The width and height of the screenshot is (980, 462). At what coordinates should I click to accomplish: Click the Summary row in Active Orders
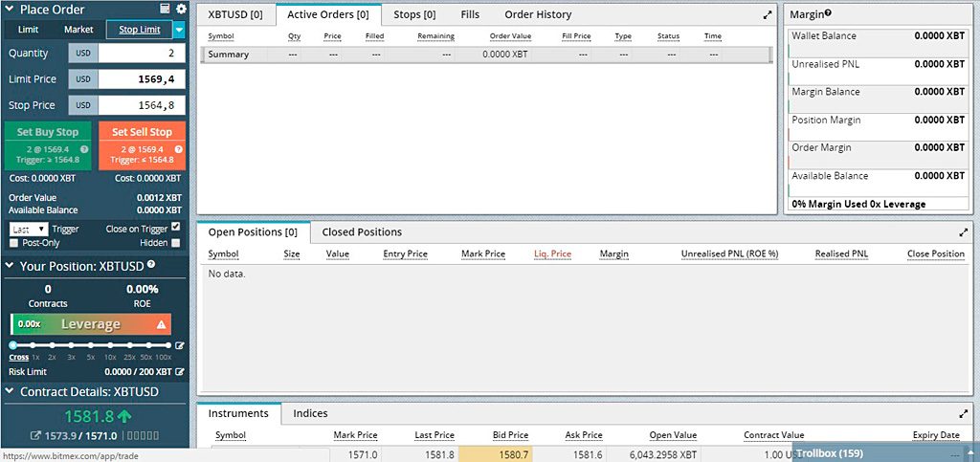[486, 55]
